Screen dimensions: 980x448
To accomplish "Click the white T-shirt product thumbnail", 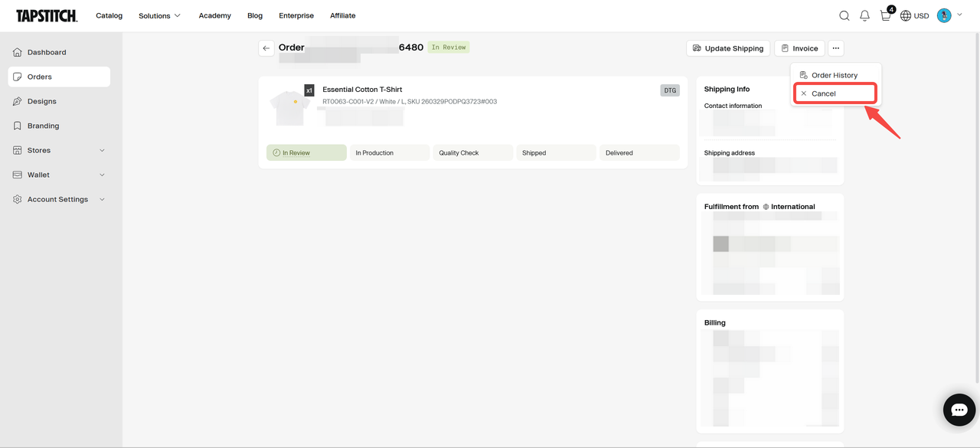I will pyautogui.click(x=290, y=106).
